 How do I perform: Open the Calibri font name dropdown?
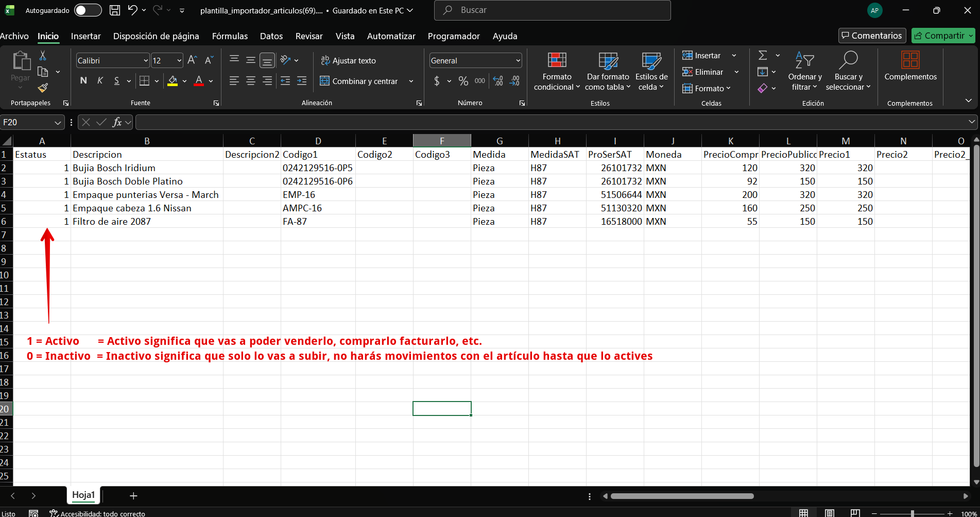145,61
